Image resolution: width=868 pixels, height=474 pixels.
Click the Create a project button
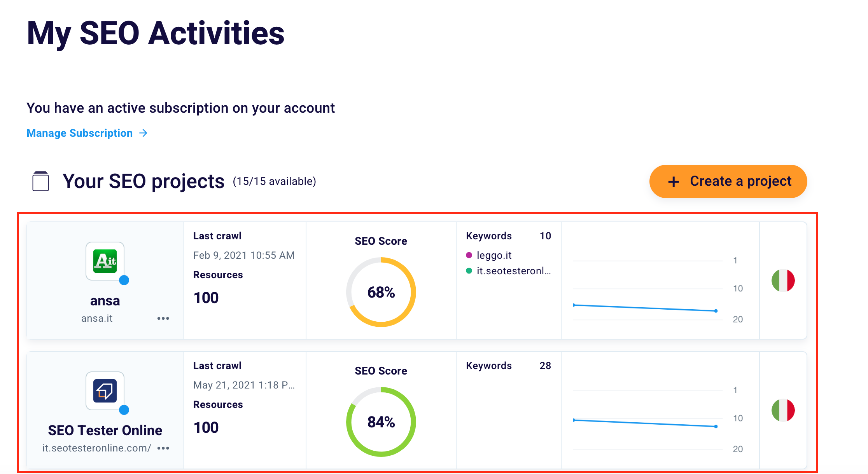728,181
